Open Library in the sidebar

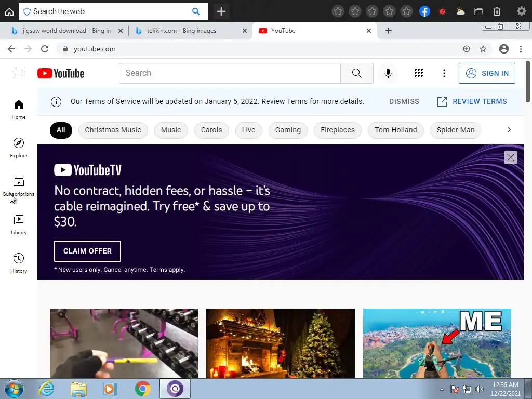19,224
